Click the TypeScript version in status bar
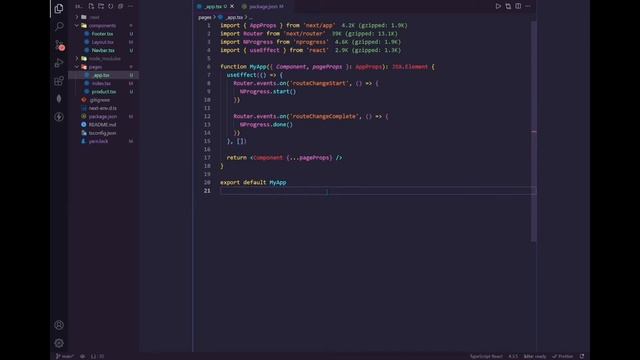The image size is (640, 360). pyautogui.click(x=513, y=356)
